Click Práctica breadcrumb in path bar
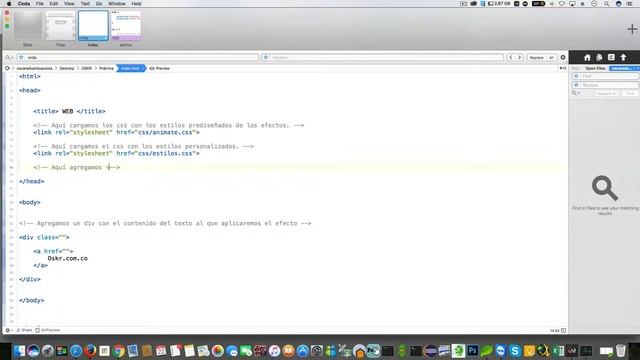The height and width of the screenshot is (360, 640). tap(107, 68)
